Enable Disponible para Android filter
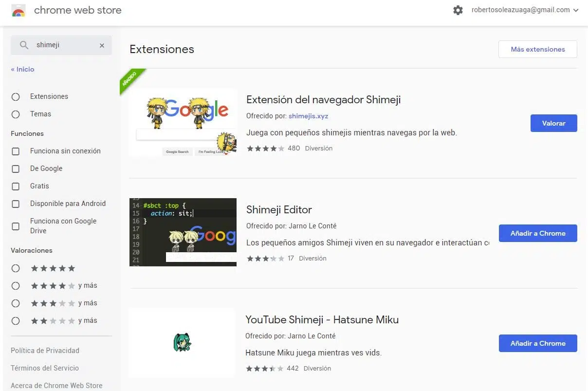The width and height of the screenshot is (588, 391). pyautogui.click(x=16, y=204)
